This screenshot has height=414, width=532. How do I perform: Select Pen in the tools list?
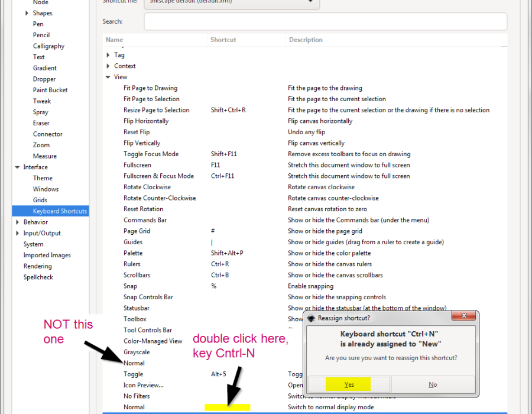point(38,24)
